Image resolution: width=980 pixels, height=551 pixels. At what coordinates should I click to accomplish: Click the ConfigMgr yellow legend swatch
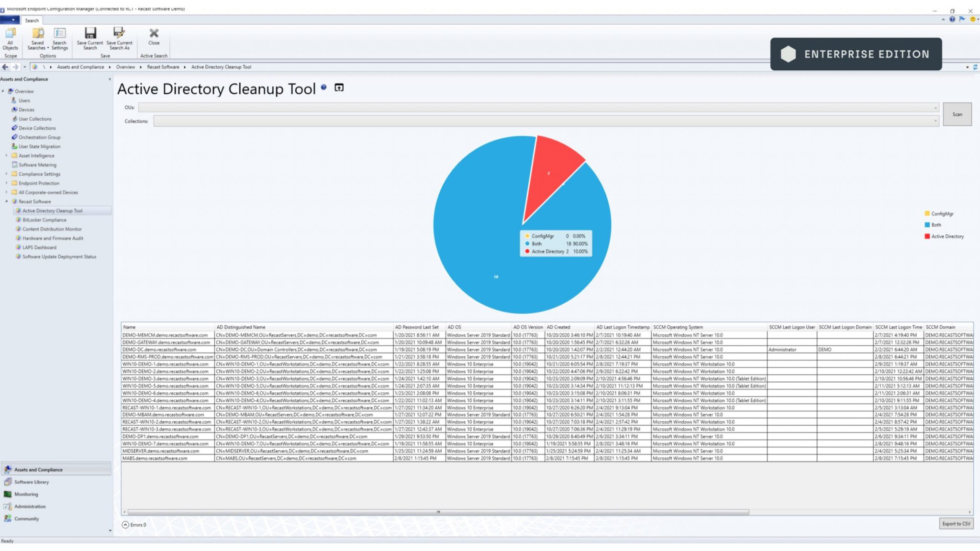coord(927,213)
